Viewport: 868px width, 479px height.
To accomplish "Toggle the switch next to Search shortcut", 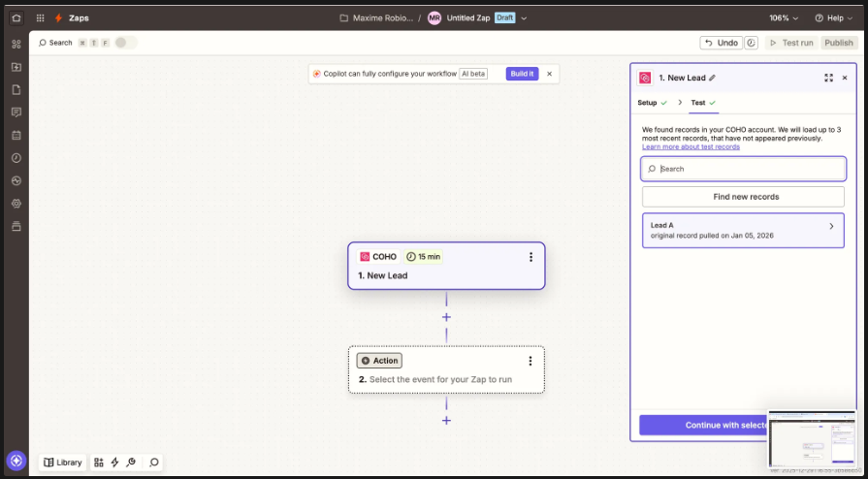I will click(x=125, y=43).
